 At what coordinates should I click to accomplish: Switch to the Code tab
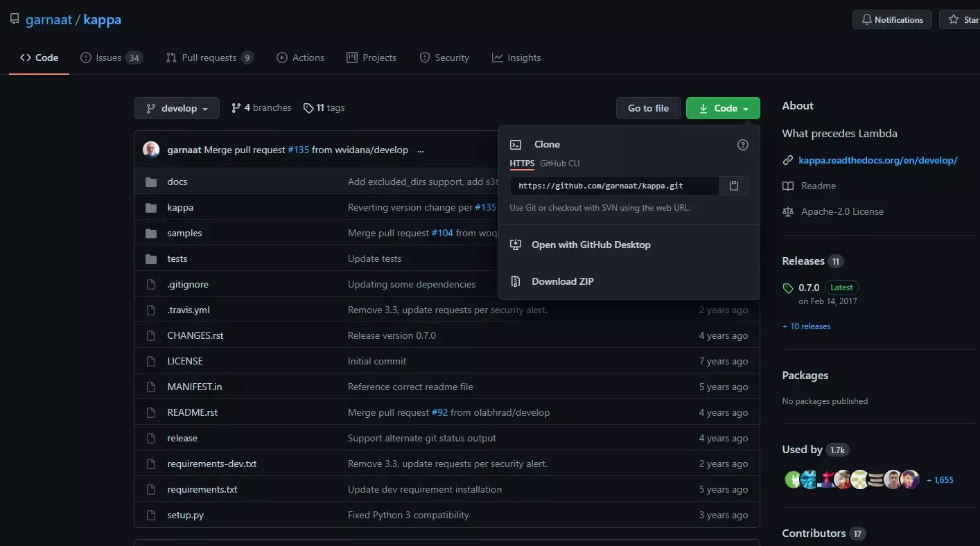(39, 58)
